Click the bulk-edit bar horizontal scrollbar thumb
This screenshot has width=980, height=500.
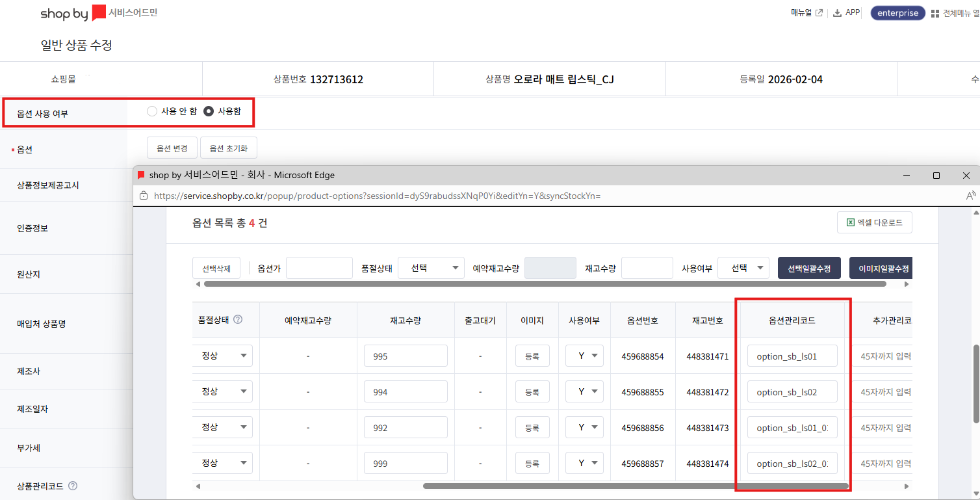point(545,284)
